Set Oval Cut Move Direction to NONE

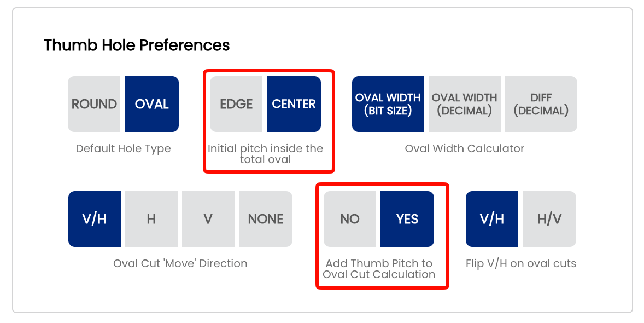pos(266,219)
